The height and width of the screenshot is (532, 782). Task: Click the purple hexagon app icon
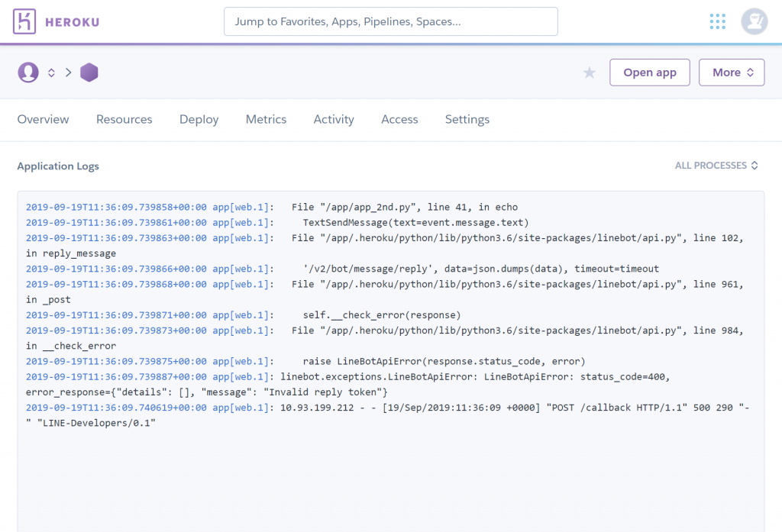pyautogui.click(x=89, y=73)
